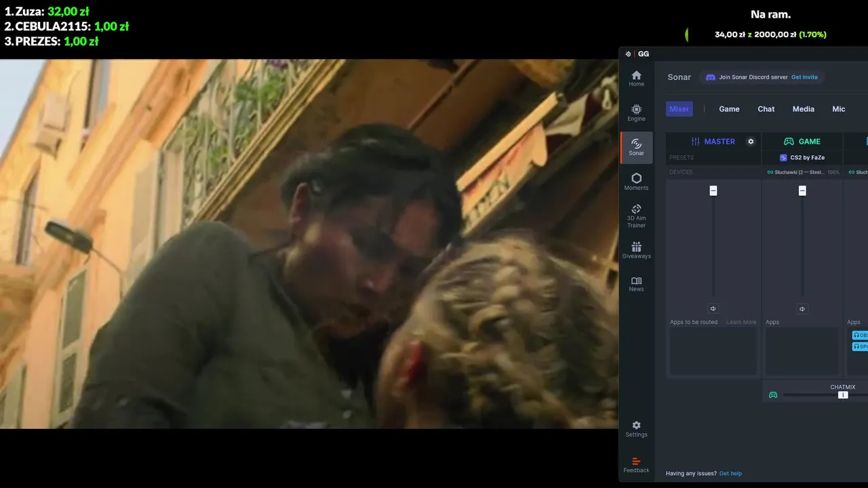Viewport: 868px width, 488px height.
Task: Click the MASTER channel title
Action: (x=719, y=142)
